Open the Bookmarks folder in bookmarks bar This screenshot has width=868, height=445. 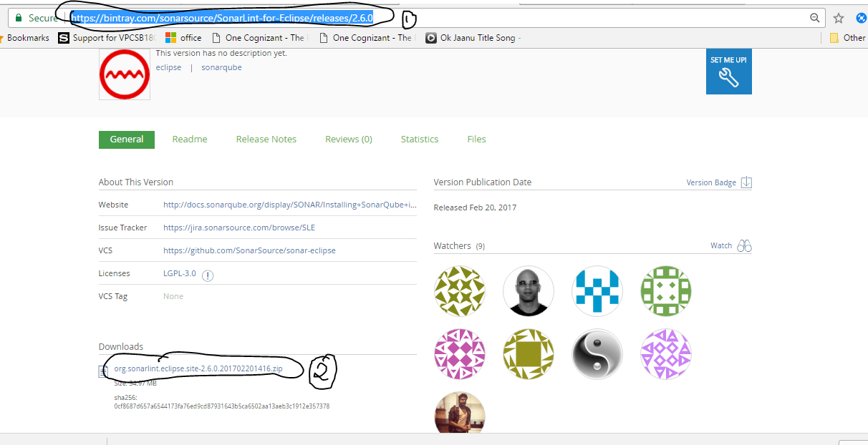(x=28, y=38)
